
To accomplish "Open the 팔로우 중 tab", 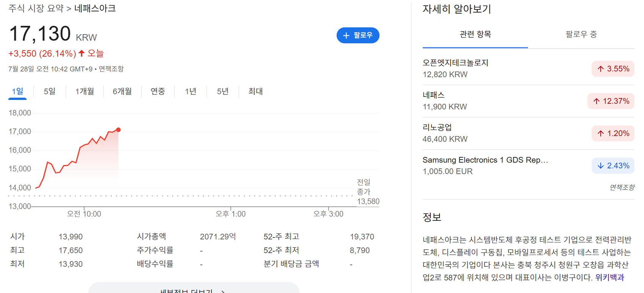I will coord(581,35).
